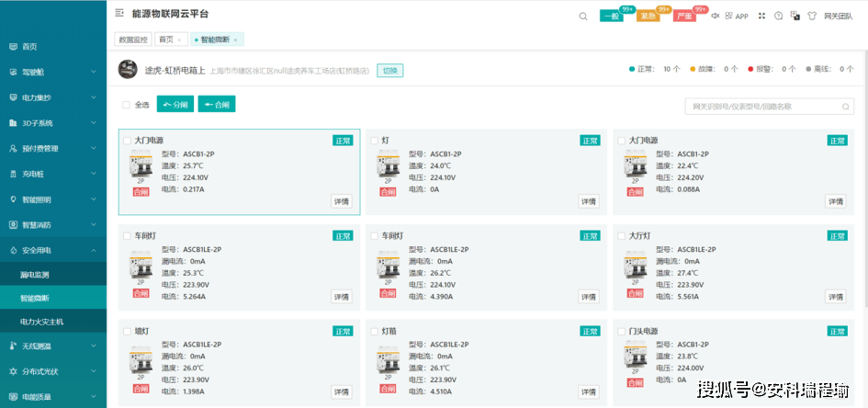This screenshot has width=868, height=408.
Task: Open 电力火灾主机 in the sidebar
Action: pos(53,321)
